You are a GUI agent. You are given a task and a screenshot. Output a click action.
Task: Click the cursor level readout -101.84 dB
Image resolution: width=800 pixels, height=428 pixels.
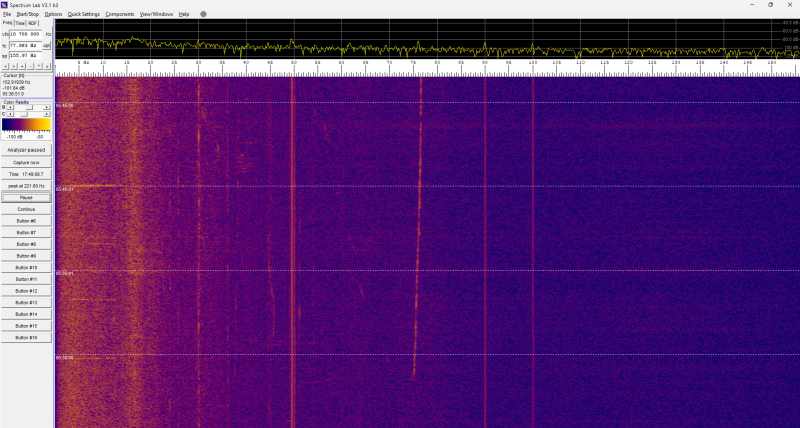coord(14,88)
